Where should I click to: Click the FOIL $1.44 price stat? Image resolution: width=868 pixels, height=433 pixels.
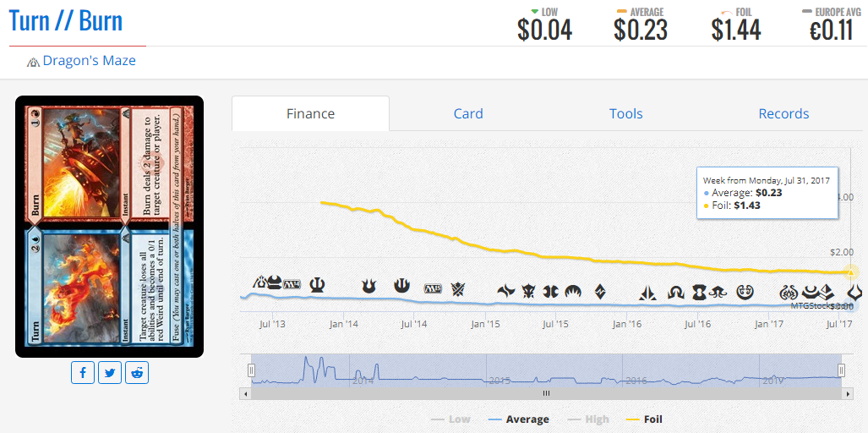click(736, 25)
